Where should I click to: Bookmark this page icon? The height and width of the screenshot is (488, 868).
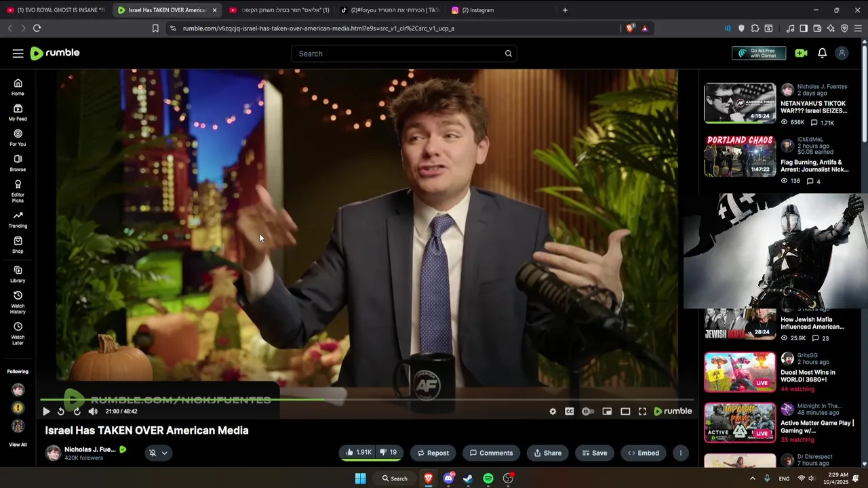[155, 28]
